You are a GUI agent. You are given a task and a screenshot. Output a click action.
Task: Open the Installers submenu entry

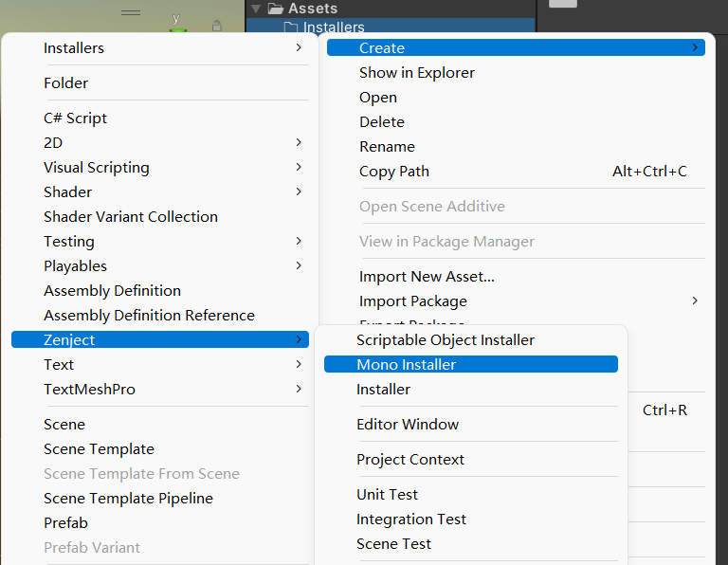click(159, 47)
